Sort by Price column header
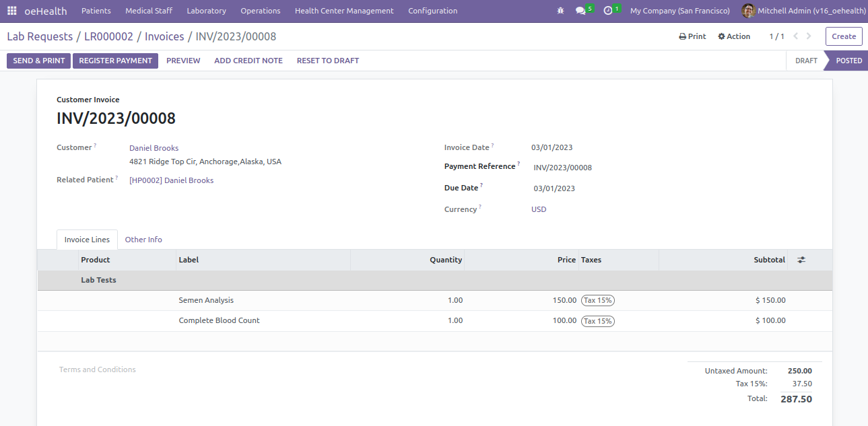Screen dimensions: 868x426 tap(522, 260)
